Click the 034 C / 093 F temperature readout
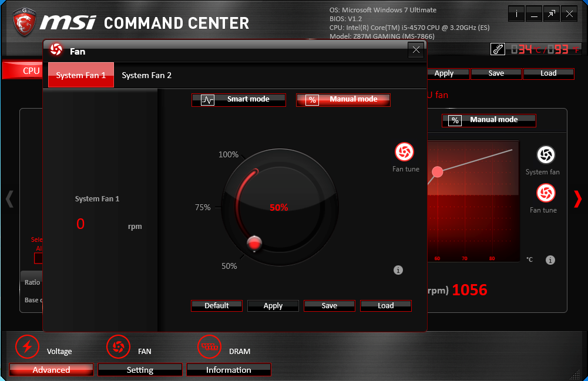This screenshot has height=381, width=588. pos(545,49)
